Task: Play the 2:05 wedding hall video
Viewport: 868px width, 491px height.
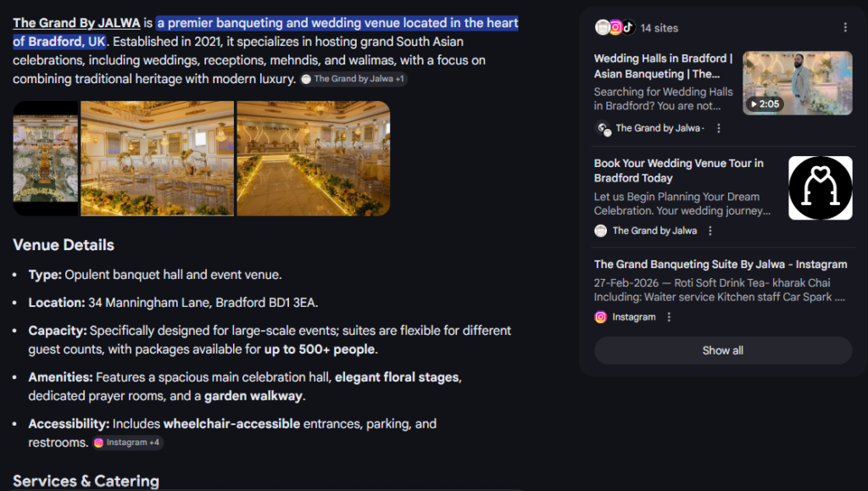Action: pyautogui.click(x=798, y=83)
